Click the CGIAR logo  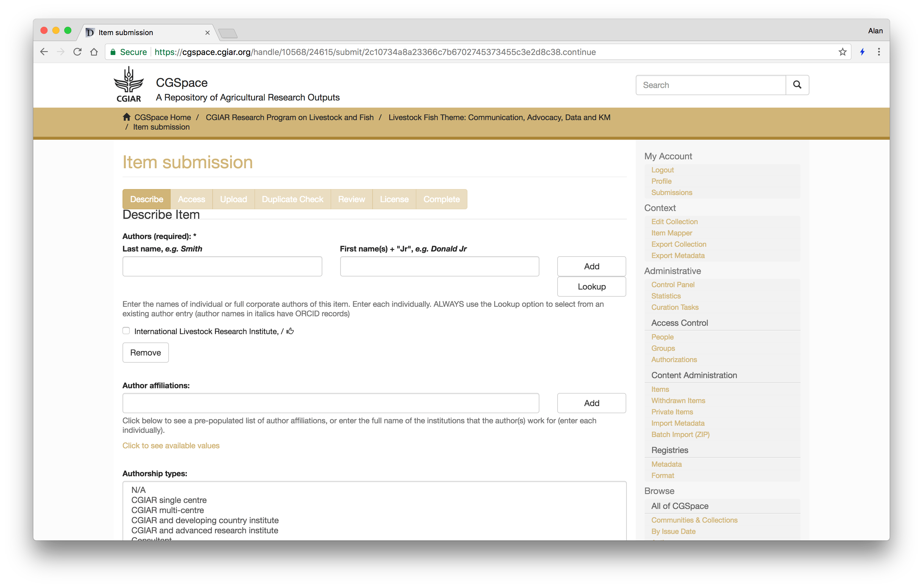click(x=129, y=84)
